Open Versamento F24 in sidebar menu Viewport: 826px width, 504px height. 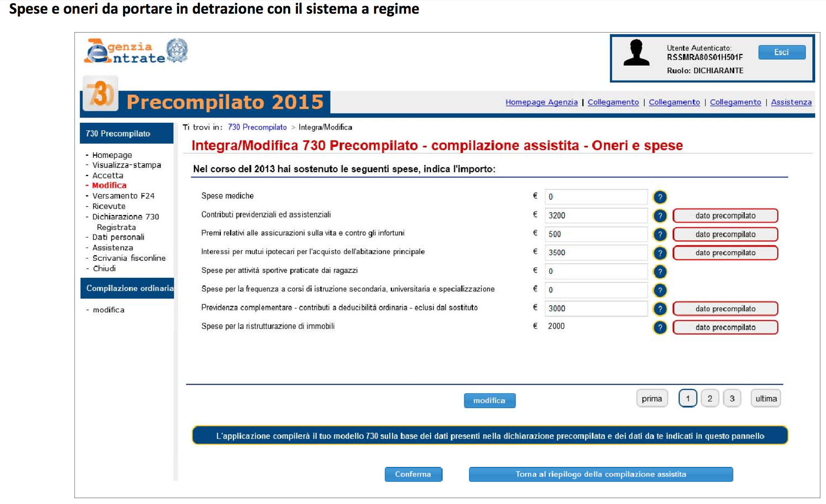click(123, 196)
